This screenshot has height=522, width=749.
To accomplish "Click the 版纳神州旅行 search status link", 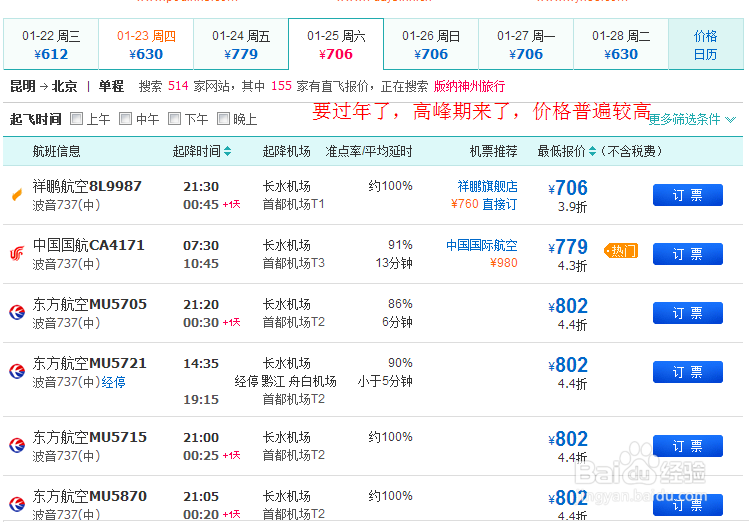I will pyautogui.click(x=469, y=86).
